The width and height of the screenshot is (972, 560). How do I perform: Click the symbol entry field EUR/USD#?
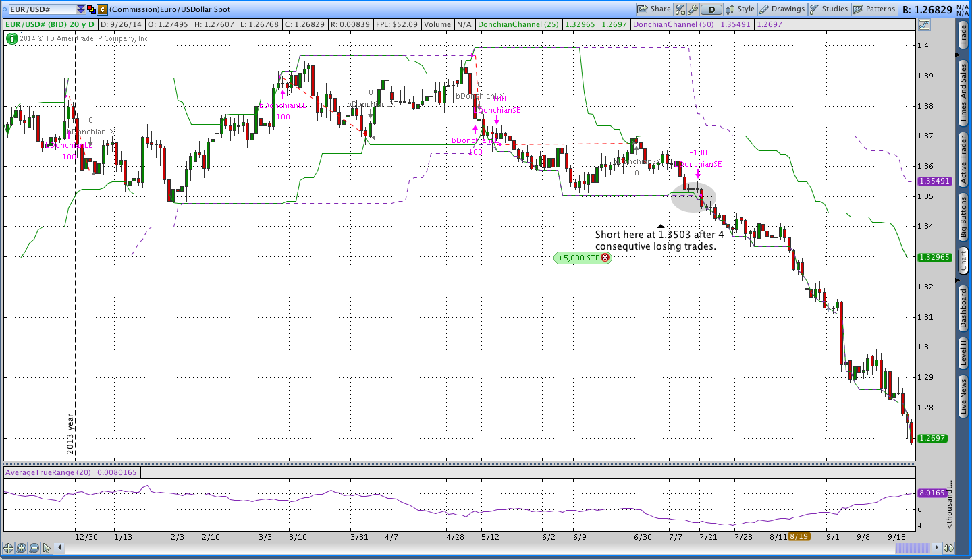pos(42,9)
